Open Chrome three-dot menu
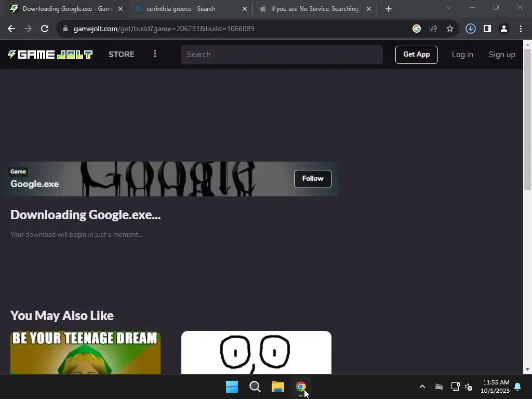The height and width of the screenshot is (399, 532). pyautogui.click(x=521, y=29)
